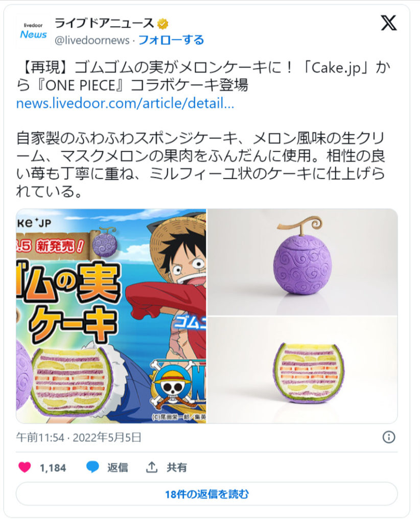
Task: Click the gold verified badge icon
Action: pyautogui.click(x=162, y=23)
